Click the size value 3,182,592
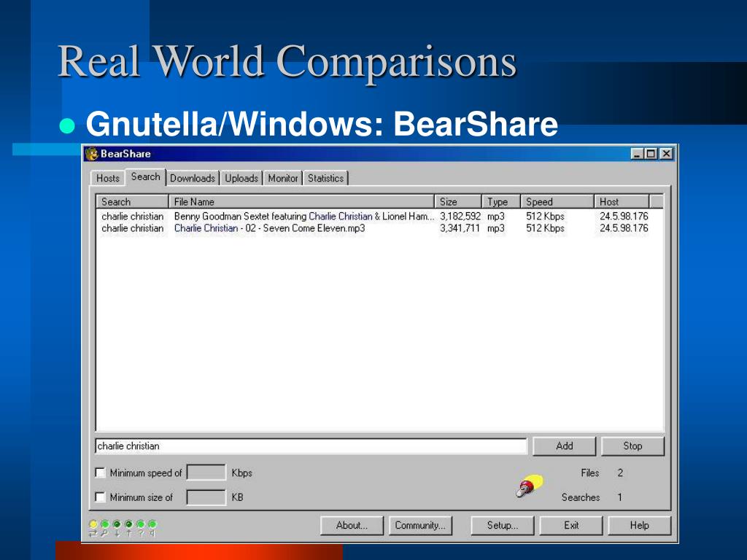 coord(460,216)
